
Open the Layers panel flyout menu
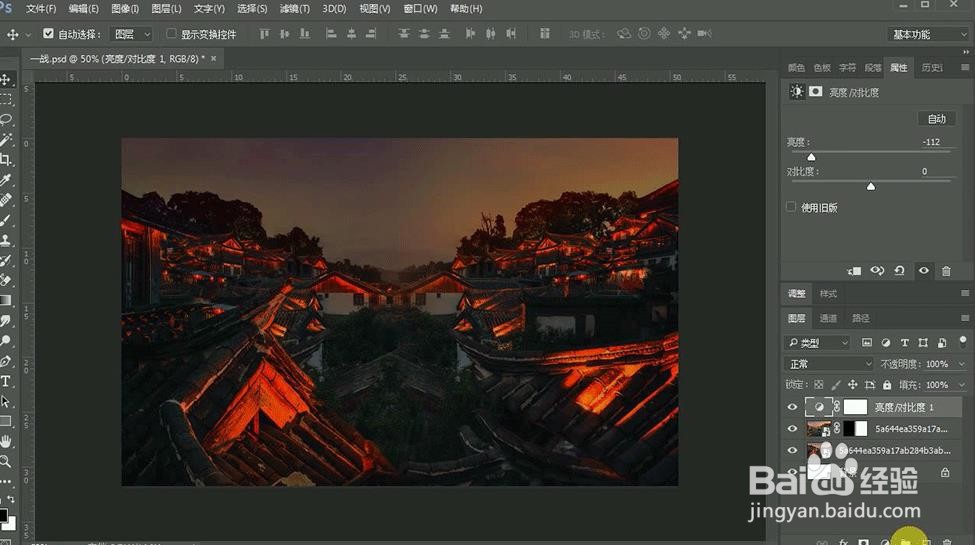[965, 318]
